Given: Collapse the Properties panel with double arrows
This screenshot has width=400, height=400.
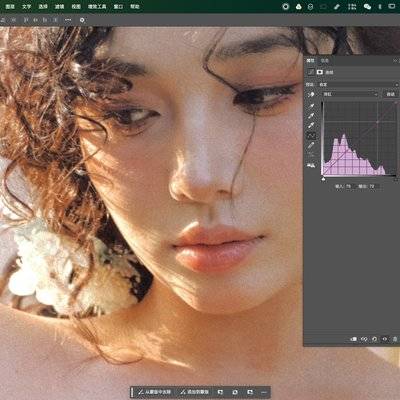Looking at the screenshot, I should (x=395, y=60).
